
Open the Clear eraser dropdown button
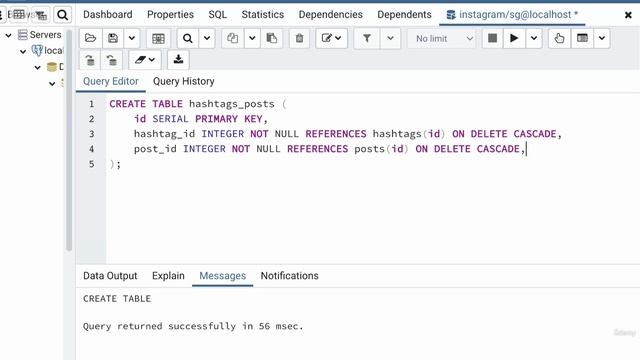pos(144,60)
